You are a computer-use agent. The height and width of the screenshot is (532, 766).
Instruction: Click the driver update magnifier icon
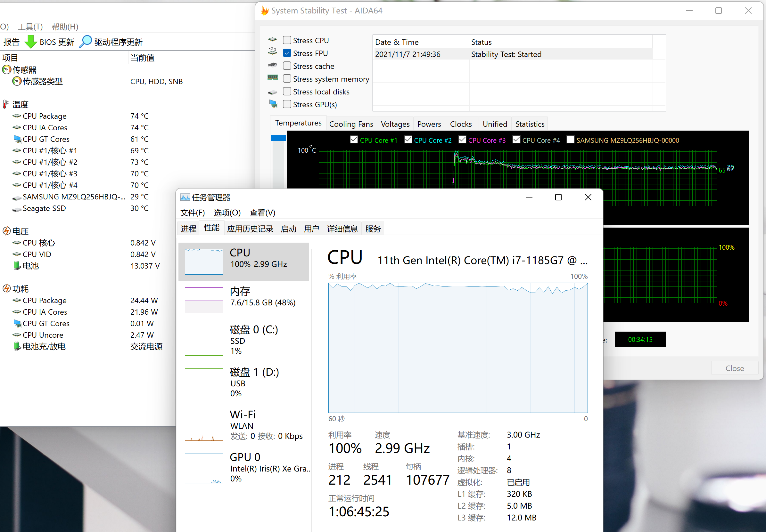[86, 42]
